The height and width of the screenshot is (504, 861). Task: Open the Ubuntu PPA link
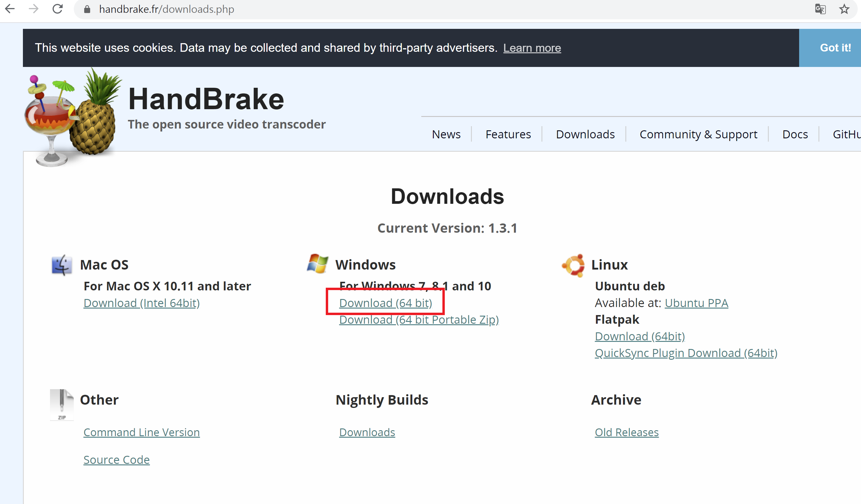click(696, 303)
